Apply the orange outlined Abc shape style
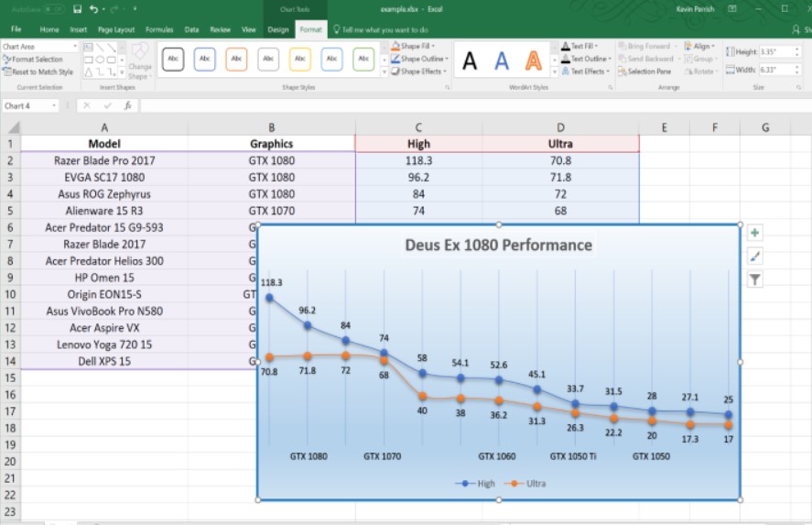Screen dimensions: 812x525 coord(237,59)
